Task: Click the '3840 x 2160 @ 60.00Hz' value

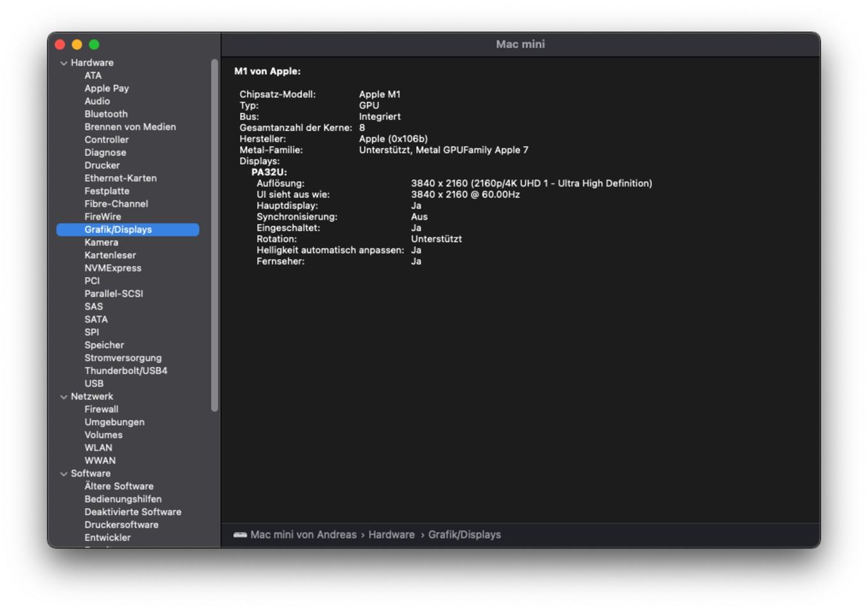Action: coord(465,195)
